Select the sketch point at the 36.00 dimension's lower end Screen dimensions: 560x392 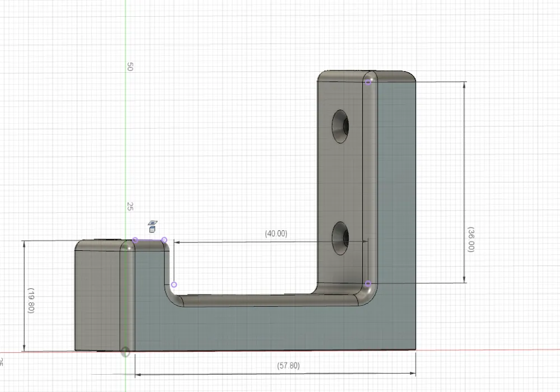click(368, 284)
